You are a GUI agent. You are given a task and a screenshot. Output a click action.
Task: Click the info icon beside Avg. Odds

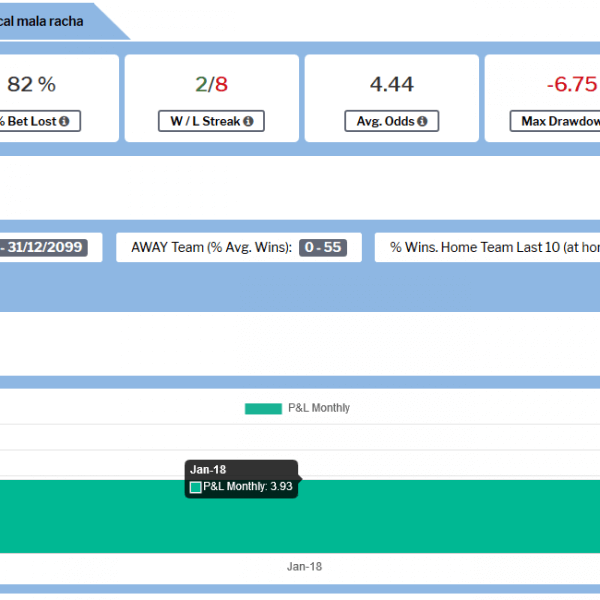[x=422, y=122]
